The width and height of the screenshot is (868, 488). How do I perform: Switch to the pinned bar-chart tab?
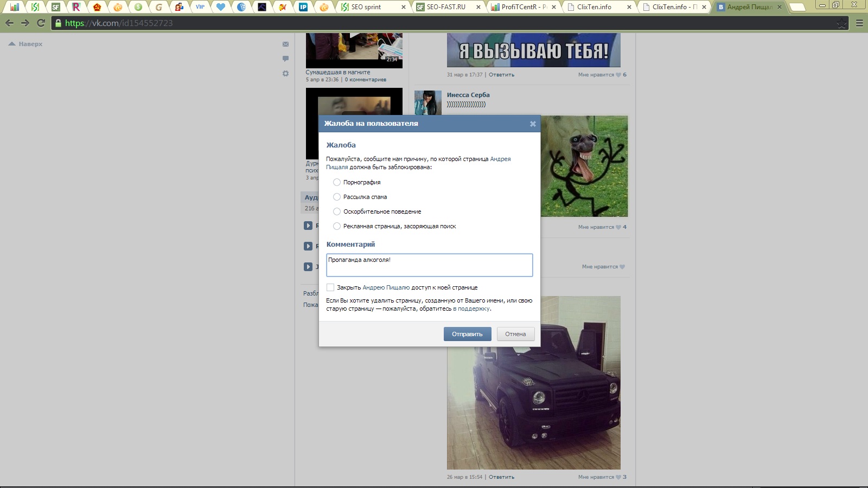point(15,7)
